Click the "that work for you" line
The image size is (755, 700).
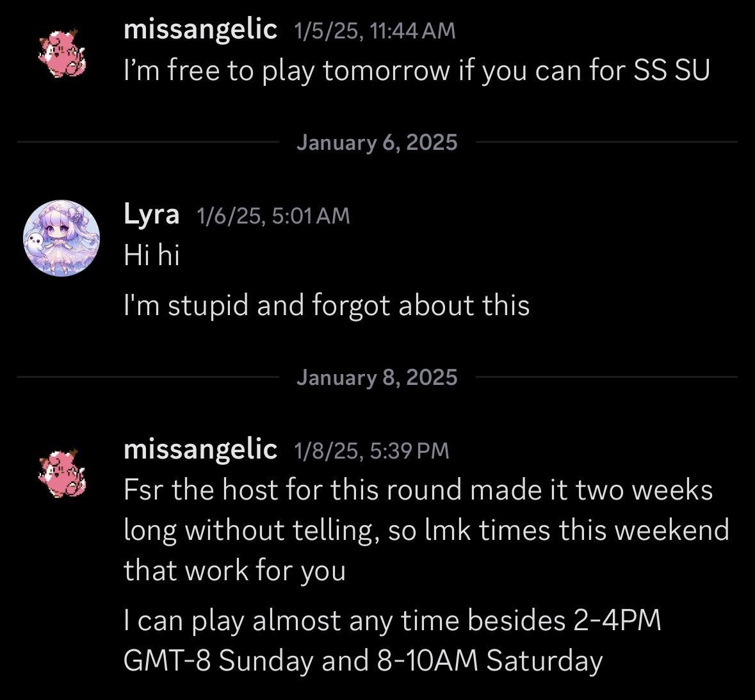234,570
